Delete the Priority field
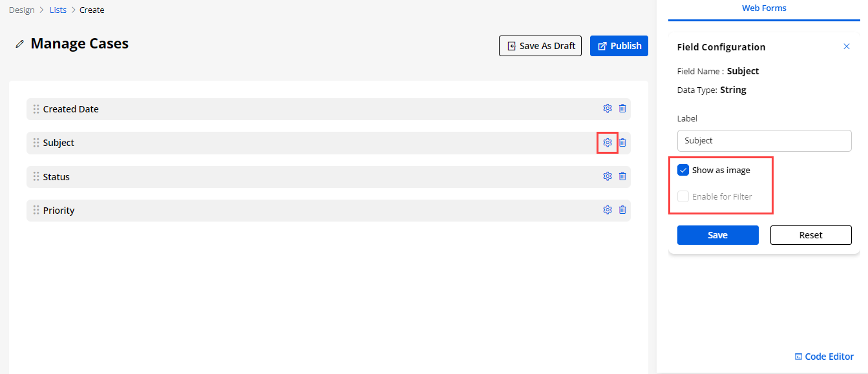 point(622,209)
